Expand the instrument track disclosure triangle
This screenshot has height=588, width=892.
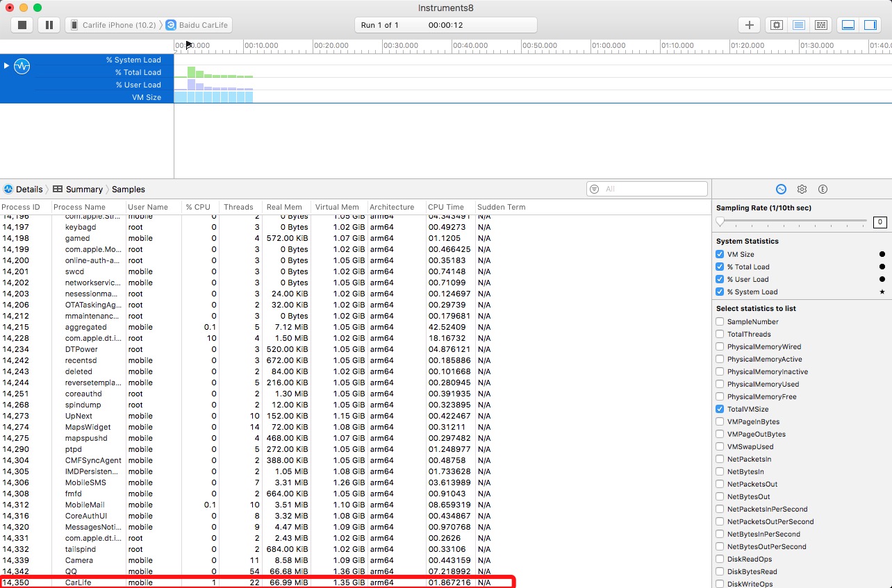point(6,65)
